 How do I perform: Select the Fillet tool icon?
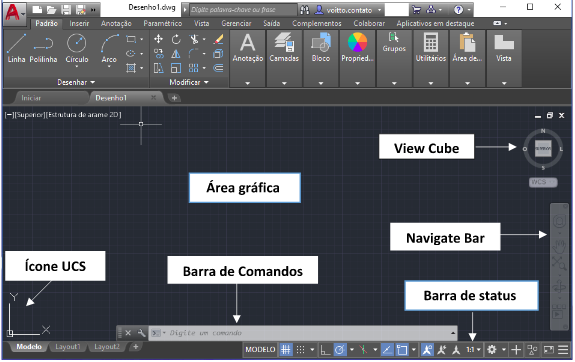point(194,54)
